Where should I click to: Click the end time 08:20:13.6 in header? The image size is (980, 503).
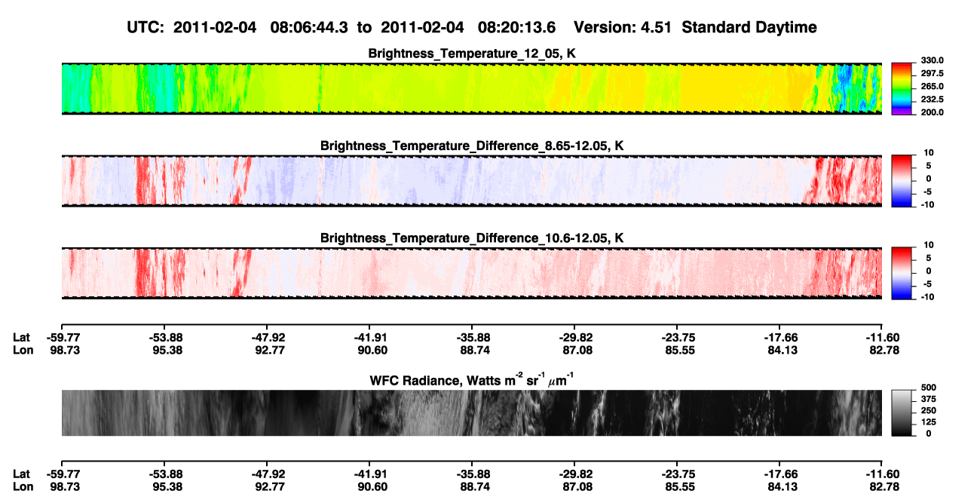pos(517,27)
